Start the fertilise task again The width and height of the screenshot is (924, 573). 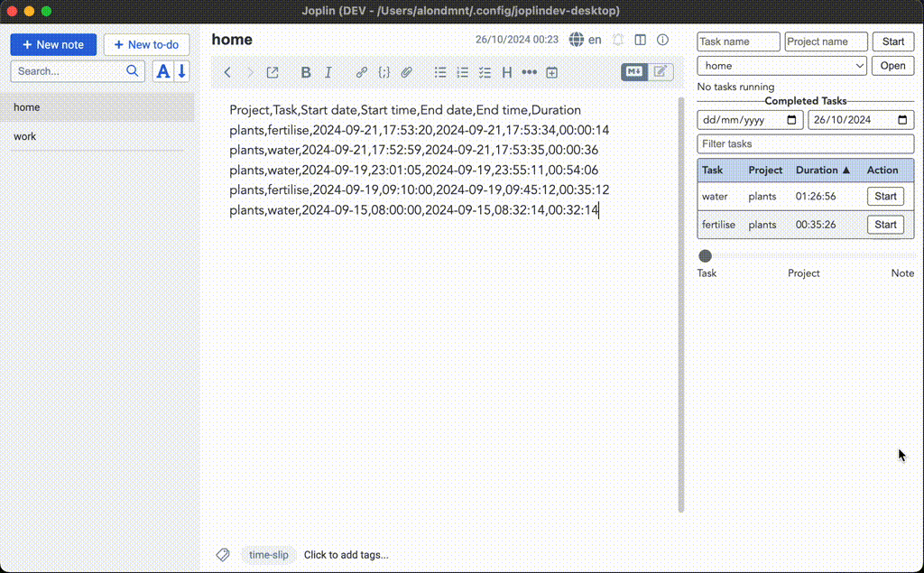click(x=885, y=225)
